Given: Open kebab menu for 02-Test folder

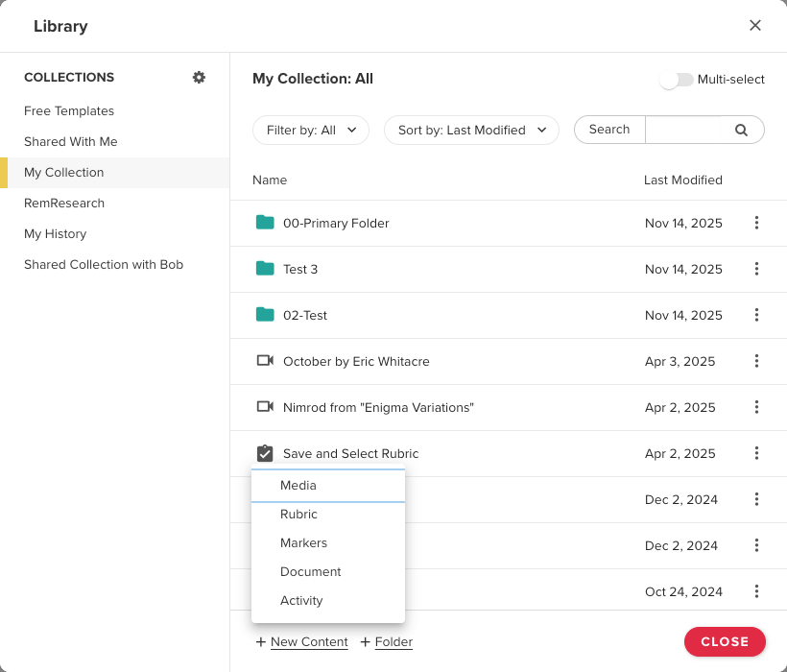Looking at the screenshot, I should (x=756, y=315).
